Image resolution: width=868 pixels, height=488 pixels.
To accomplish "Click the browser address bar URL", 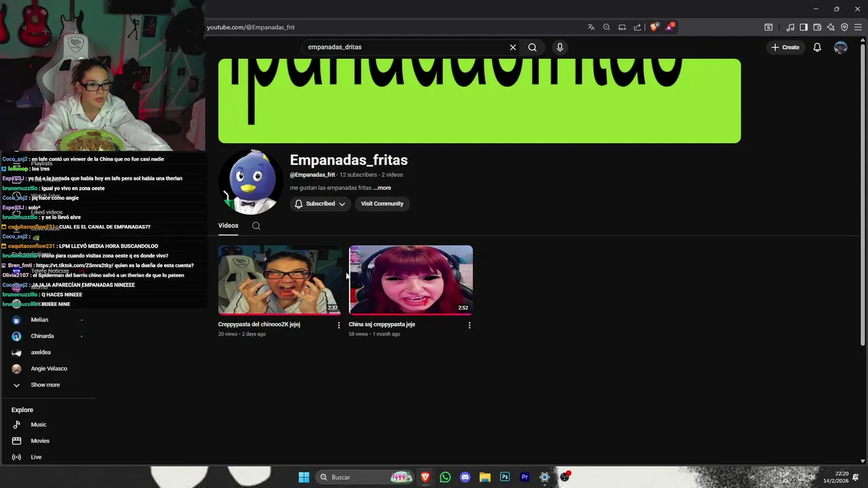I will pos(250,27).
